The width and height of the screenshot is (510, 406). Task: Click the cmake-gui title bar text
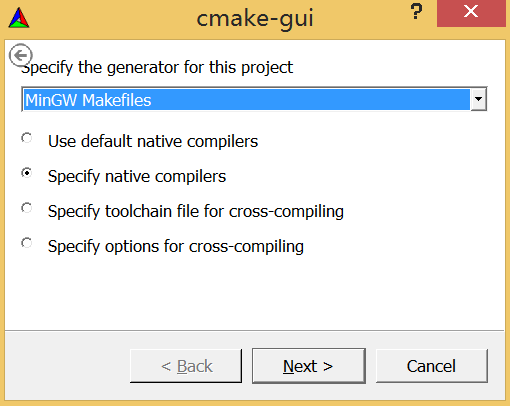255,18
